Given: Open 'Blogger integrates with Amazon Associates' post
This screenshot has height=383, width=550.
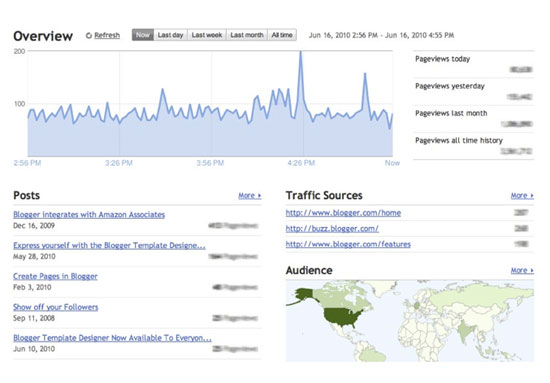Looking at the screenshot, I should tap(89, 214).
